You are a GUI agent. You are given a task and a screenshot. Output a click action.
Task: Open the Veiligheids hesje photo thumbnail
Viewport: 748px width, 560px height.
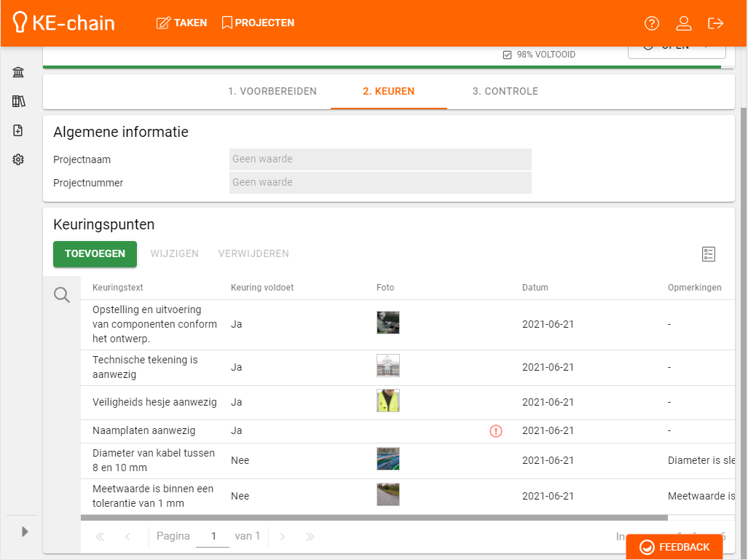pyautogui.click(x=388, y=401)
